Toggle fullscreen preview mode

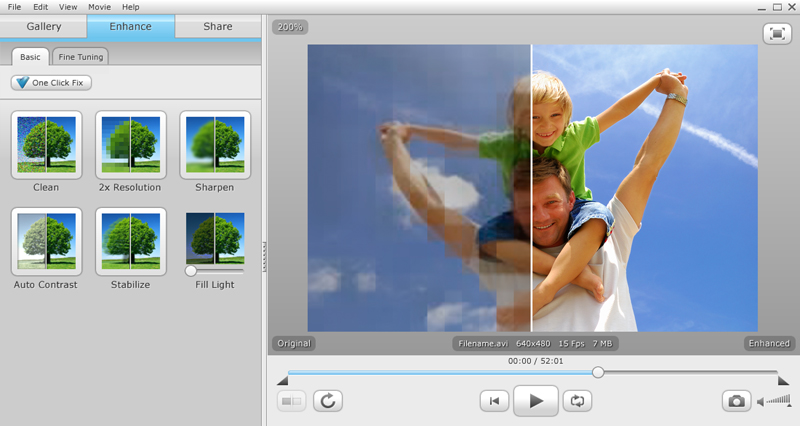coord(777,34)
